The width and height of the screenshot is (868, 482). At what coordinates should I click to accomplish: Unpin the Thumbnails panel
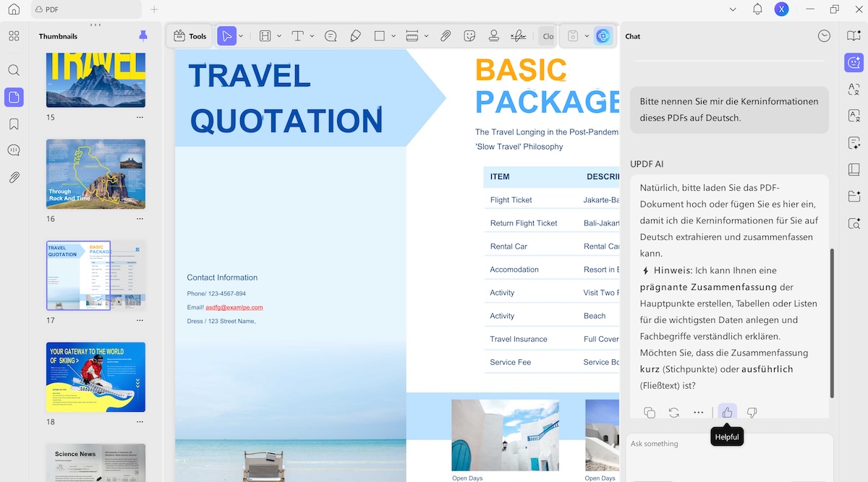tap(143, 36)
